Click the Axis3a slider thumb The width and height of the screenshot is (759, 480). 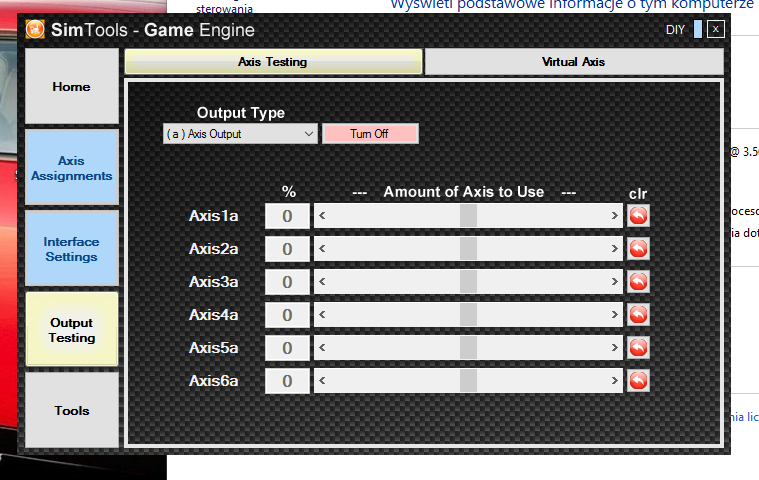tap(468, 282)
